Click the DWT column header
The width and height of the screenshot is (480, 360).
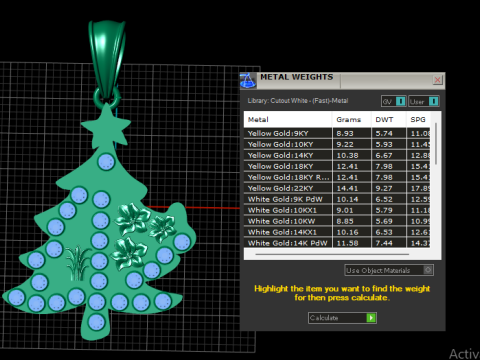point(388,119)
